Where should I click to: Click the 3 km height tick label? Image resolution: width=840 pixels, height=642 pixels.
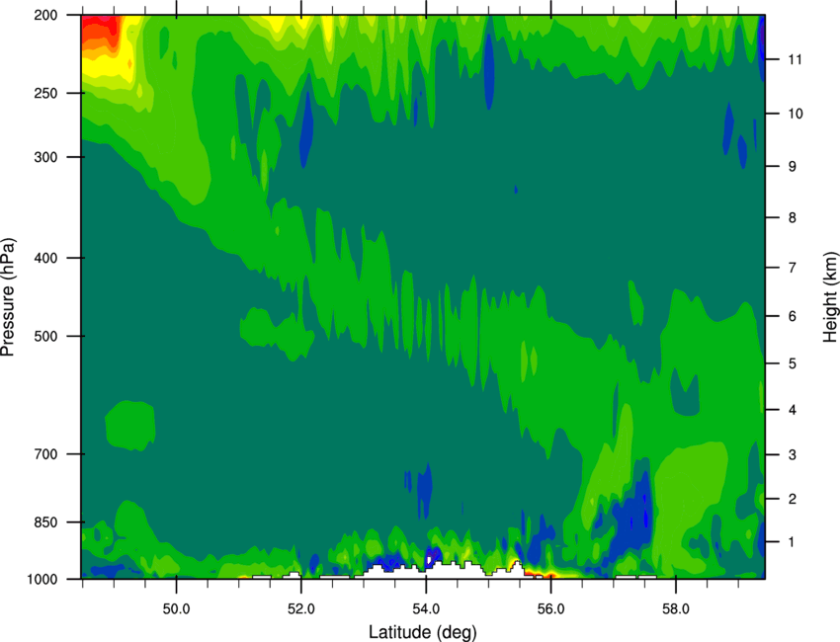793,454
